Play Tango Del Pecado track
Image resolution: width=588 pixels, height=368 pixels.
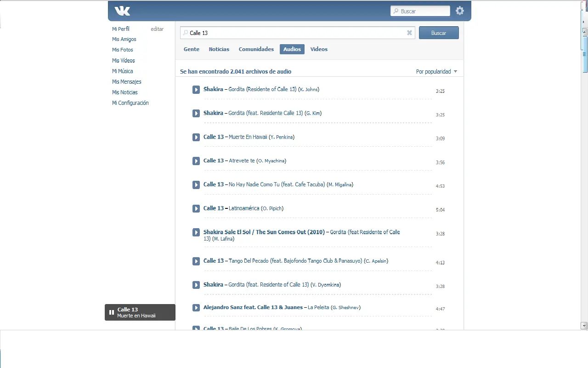(196, 261)
